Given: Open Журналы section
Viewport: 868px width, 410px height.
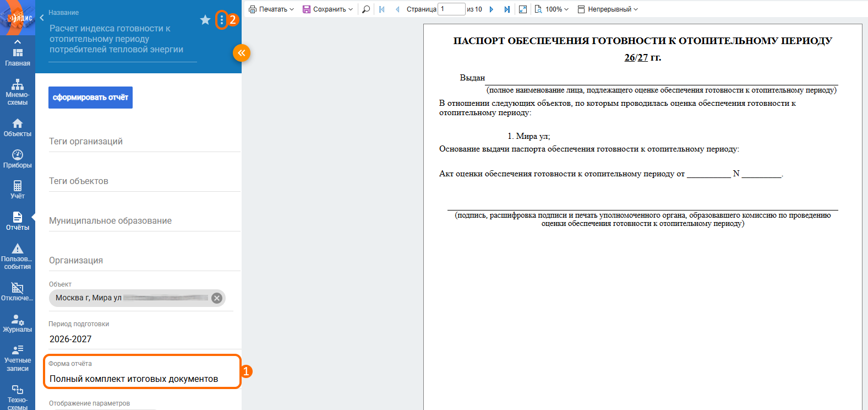Looking at the screenshot, I should [18, 323].
